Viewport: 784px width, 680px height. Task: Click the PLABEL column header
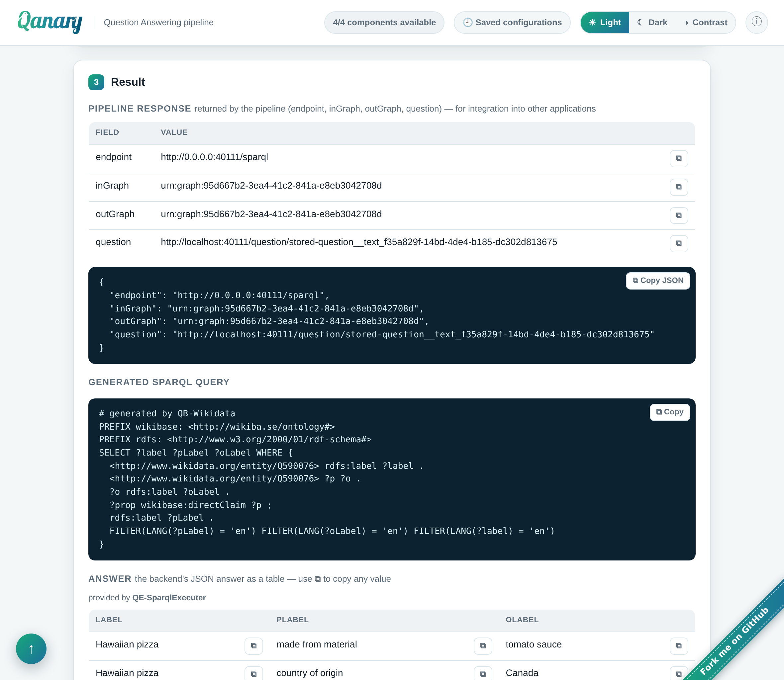click(292, 619)
